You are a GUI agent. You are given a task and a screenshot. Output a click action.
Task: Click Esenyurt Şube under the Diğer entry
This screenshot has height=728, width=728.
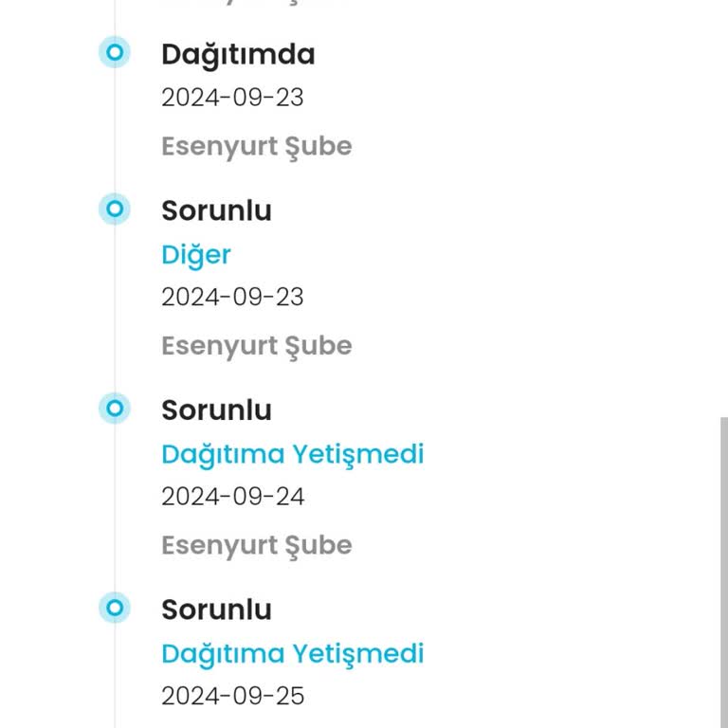click(257, 347)
